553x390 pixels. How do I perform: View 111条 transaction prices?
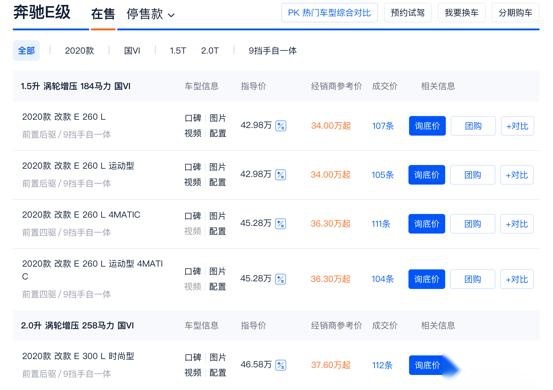click(x=381, y=224)
